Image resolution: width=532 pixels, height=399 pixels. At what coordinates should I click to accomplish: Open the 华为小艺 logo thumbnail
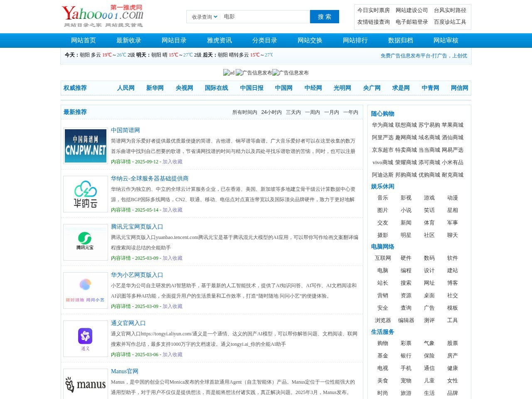click(86, 291)
